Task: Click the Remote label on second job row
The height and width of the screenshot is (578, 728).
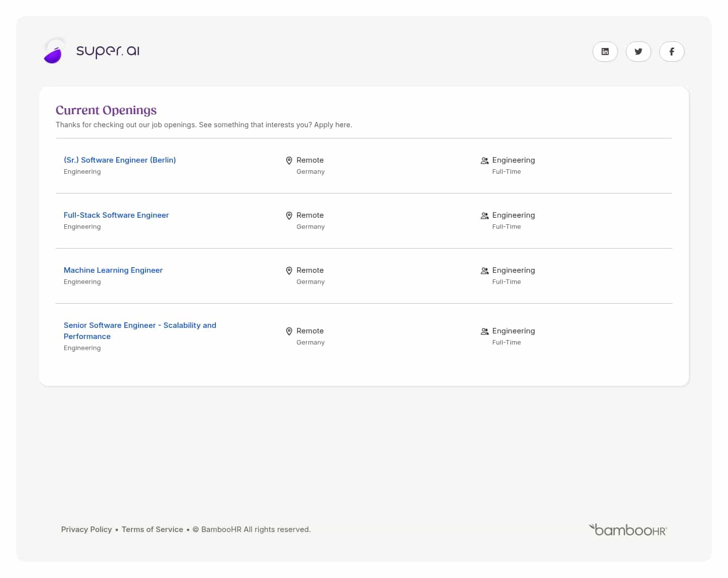Action: pyautogui.click(x=310, y=215)
